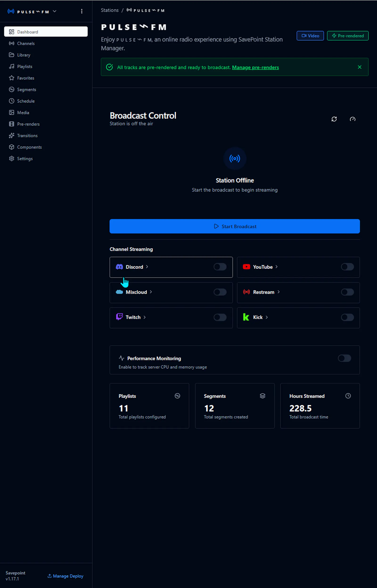Click the Mixcloud cloud icon
This screenshot has height=588, width=377.
[x=119, y=292]
